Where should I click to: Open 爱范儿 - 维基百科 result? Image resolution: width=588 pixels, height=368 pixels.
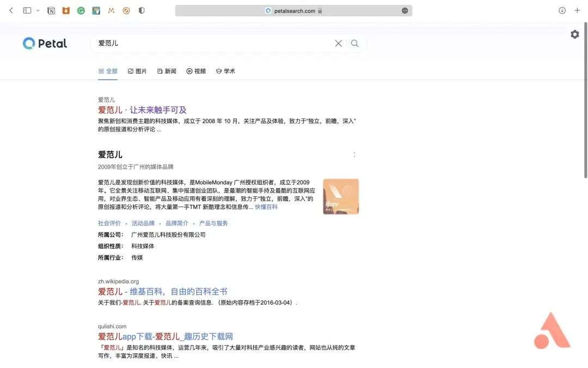(163, 291)
